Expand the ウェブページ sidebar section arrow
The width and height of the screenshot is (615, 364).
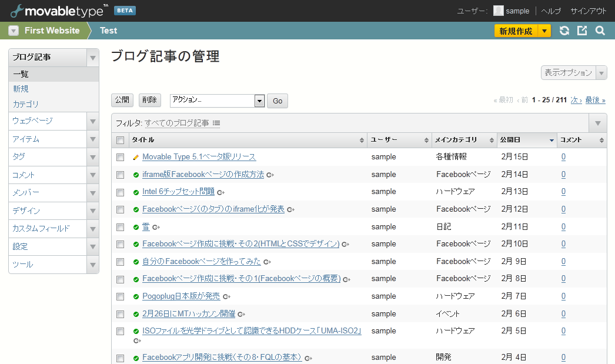coord(92,121)
